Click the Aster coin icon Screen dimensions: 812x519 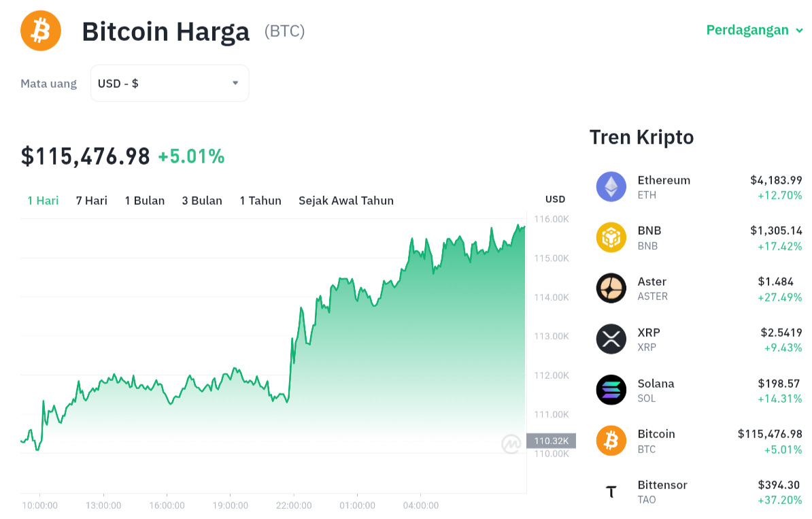click(x=611, y=288)
